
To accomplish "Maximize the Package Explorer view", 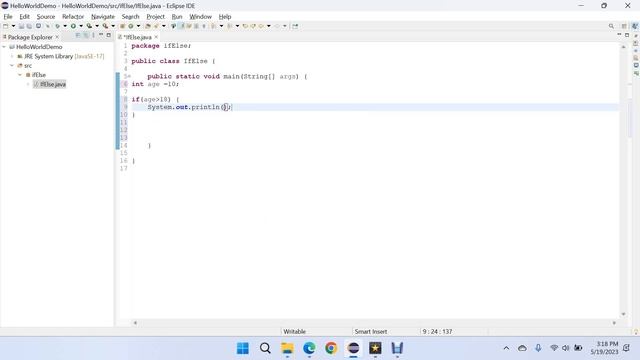I will click(109, 36).
